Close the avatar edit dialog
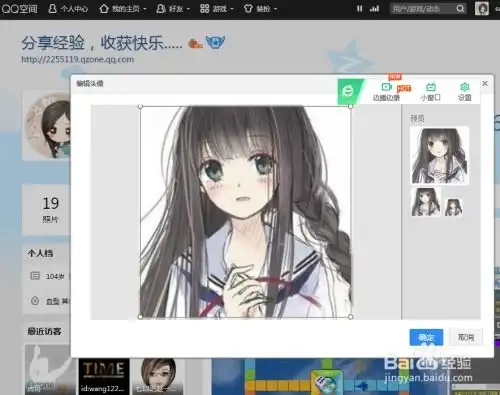Viewport: 500px width, 395px height. pos(485,83)
